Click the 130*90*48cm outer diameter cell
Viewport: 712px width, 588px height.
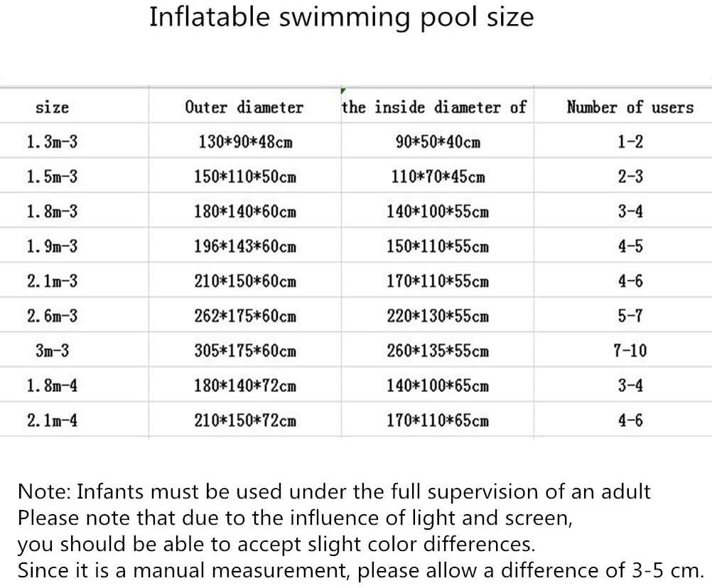pyautogui.click(x=245, y=142)
